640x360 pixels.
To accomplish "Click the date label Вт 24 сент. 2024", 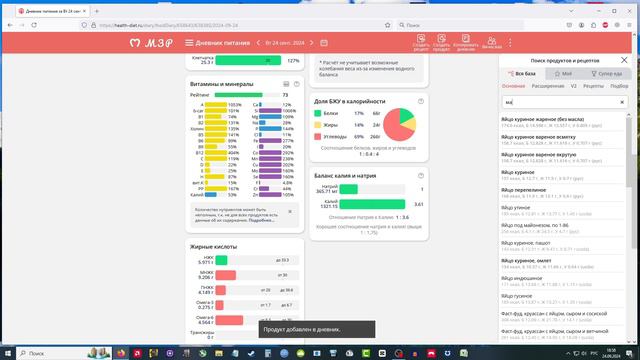I will pyautogui.click(x=285, y=43).
